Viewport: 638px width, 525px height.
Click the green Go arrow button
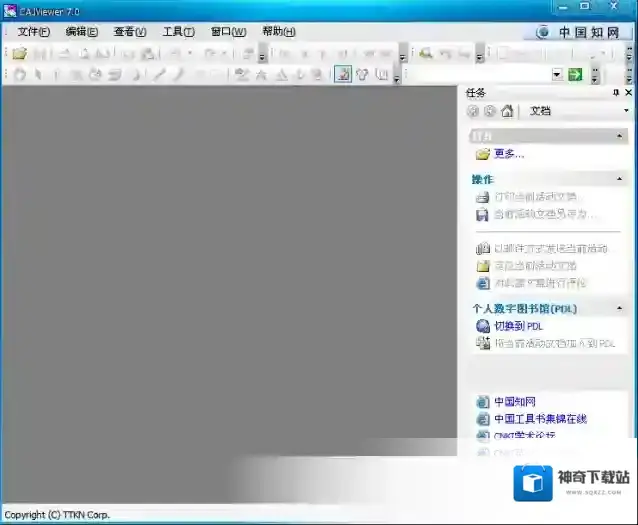(x=575, y=75)
